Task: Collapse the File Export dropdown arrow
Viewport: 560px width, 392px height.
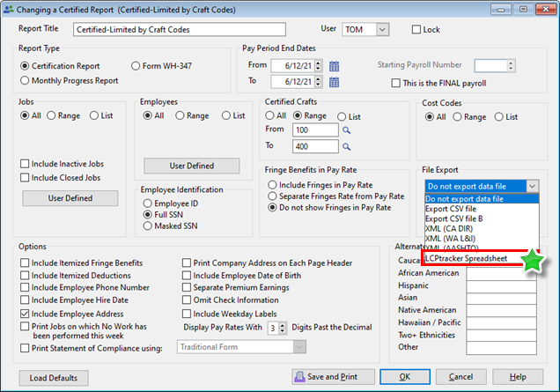Action: (531, 186)
